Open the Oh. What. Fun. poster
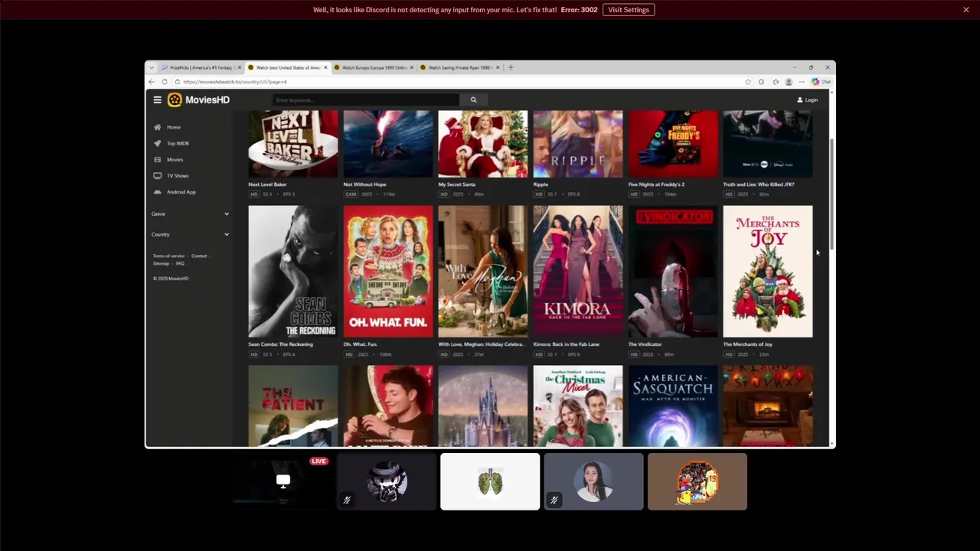Screen dimensions: 980x551 click(387, 271)
